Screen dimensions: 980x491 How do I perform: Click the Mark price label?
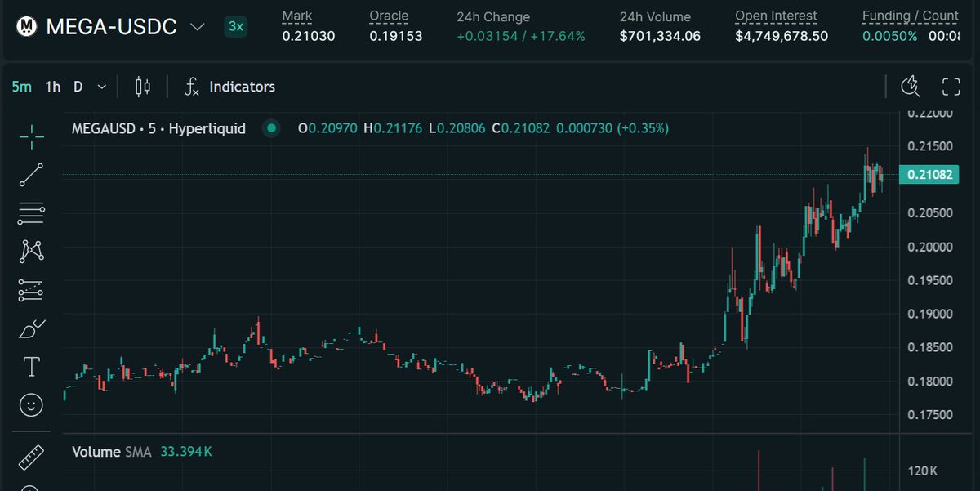(297, 16)
